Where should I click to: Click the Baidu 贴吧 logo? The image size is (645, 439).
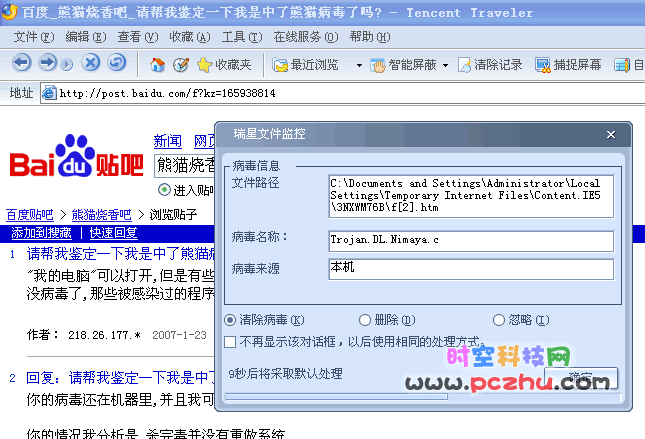pyautogui.click(x=77, y=156)
